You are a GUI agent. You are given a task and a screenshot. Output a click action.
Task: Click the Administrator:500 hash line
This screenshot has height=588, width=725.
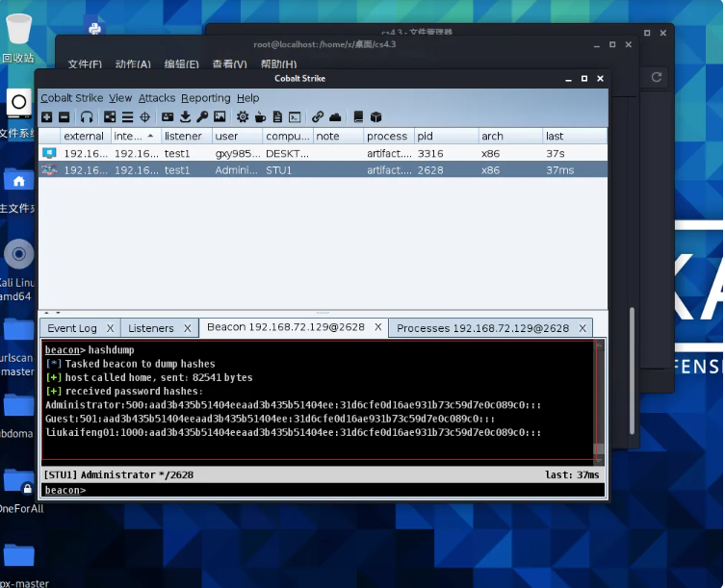293,405
